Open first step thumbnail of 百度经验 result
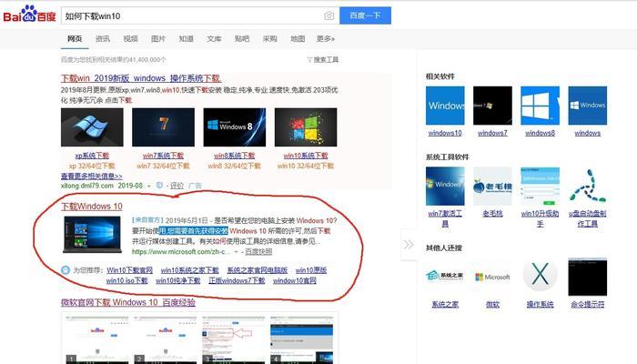Image resolution: width=637 pixels, height=364 pixels. tap(97, 339)
